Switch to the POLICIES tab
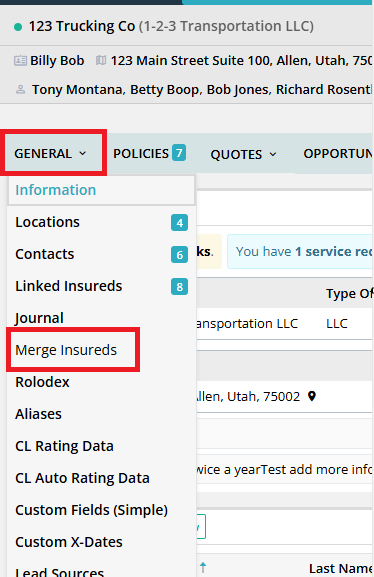Viewport: 374px width, 577px height. [149, 153]
